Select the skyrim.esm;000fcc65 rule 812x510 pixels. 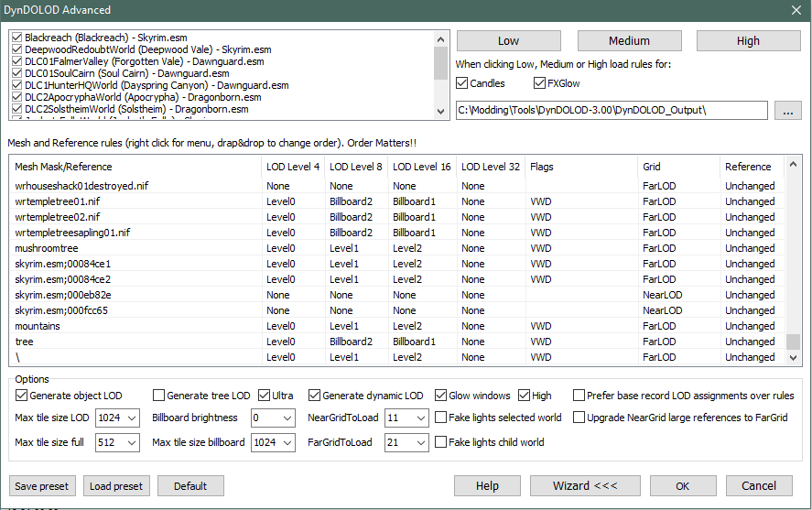tap(396, 310)
